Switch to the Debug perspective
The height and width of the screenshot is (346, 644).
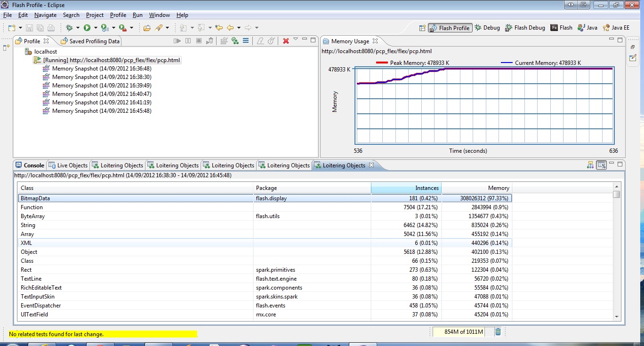click(x=487, y=28)
